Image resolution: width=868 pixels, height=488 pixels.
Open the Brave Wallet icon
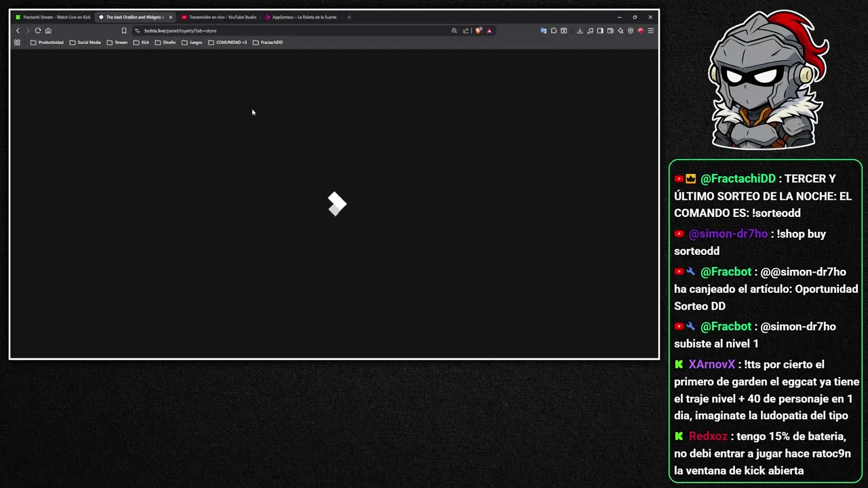coord(610,30)
